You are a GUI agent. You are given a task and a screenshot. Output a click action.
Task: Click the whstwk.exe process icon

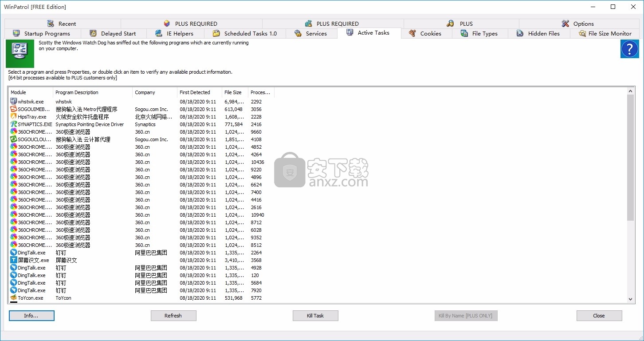(x=14, y=102)
